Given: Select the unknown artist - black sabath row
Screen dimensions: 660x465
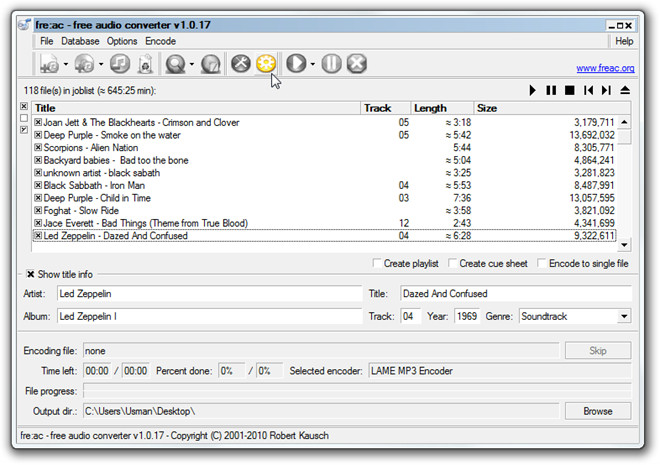Looking at the screenshot, I should point(324,173).
